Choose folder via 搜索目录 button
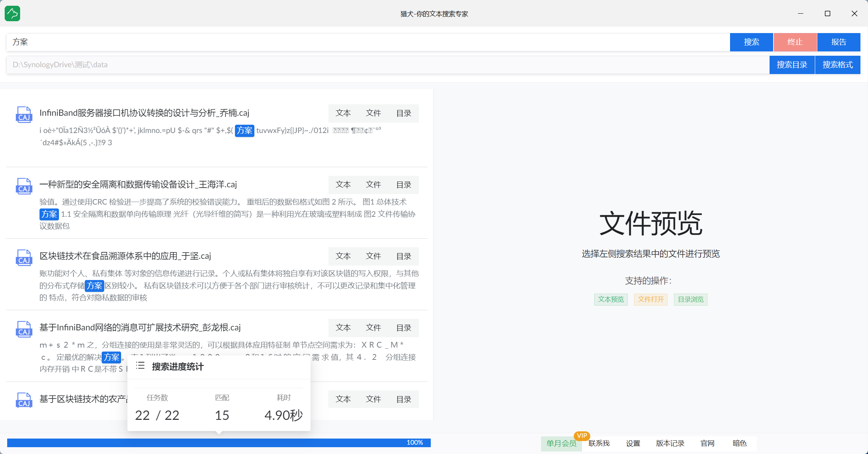The image size is (868, 454). [x=792, y=65]
